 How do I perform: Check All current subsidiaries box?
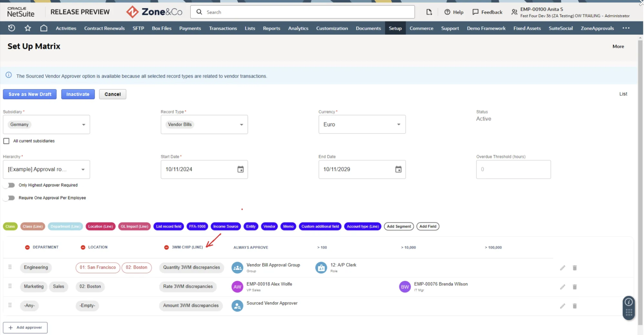(6, 141)
